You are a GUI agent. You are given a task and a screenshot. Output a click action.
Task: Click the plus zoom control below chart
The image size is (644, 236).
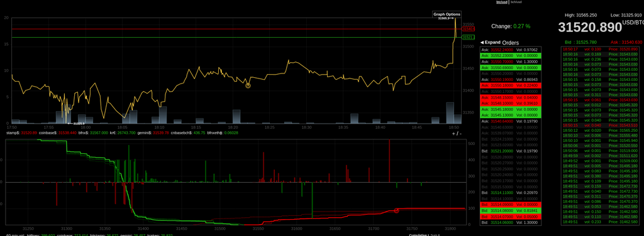click(454, 134)
